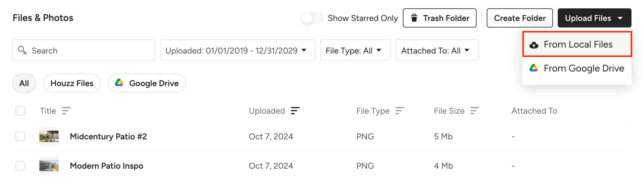Open the Modern Patio Inspo thumbnail
The width and height of the screenshot is (644, 180).
pyautogui.click(x=49, y=166)
